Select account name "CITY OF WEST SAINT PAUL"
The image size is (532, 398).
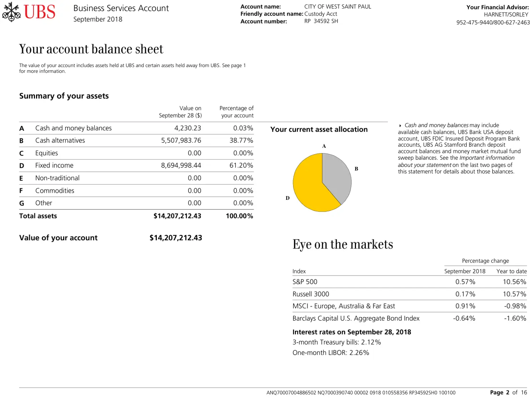[338, 6]
